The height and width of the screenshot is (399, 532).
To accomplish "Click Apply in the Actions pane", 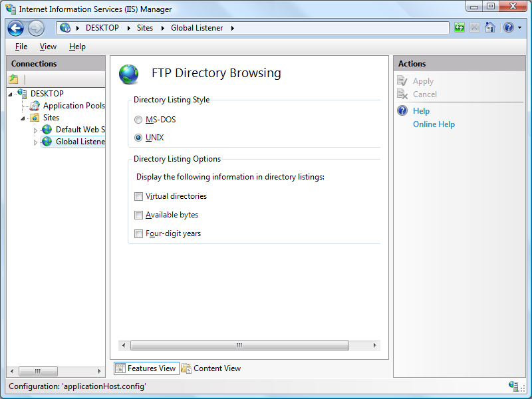I will pos(423,81).
